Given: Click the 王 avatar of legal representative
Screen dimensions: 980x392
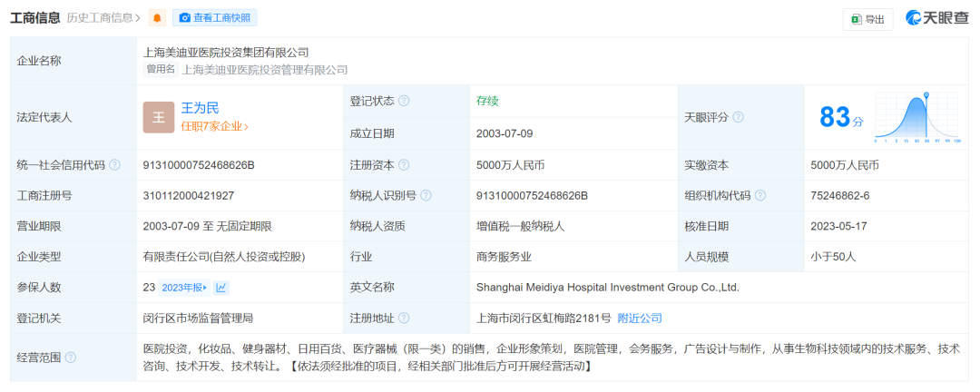Looking at the screenshot, I should pos(158,117).
